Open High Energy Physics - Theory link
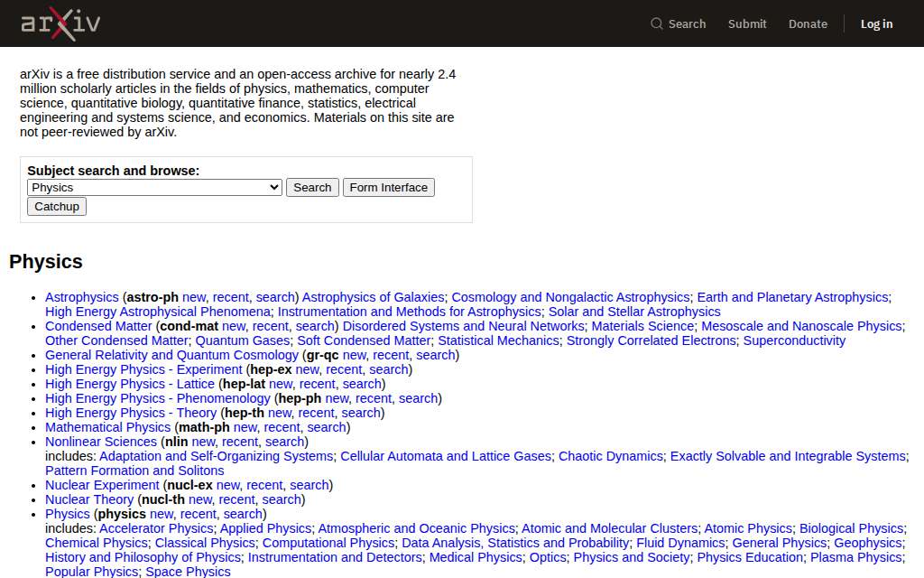The width and height of the screenshot is (924, 578). click(x=131, y=413)
